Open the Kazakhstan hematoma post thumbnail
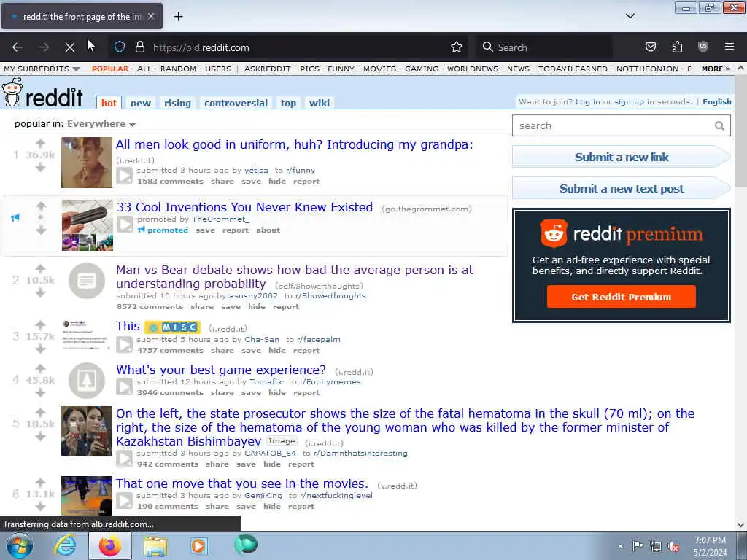 [x=87, y=431]
